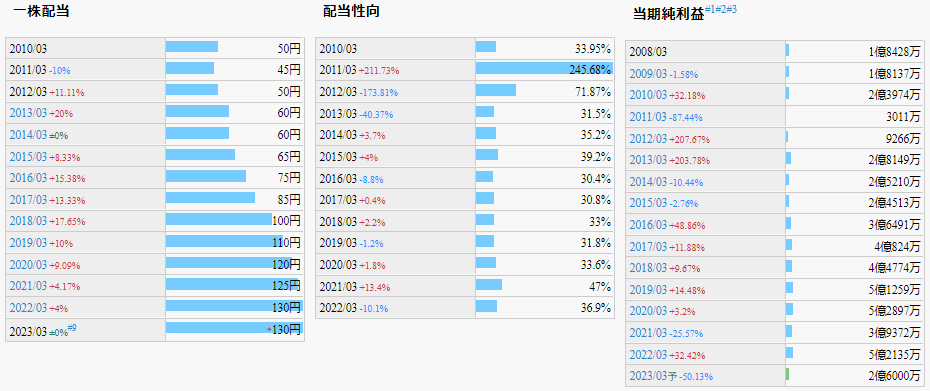Screen dimensions: 930x391
Task: Open the 2021/03 link in 当期純利益 table
Action: coord(648,333)
